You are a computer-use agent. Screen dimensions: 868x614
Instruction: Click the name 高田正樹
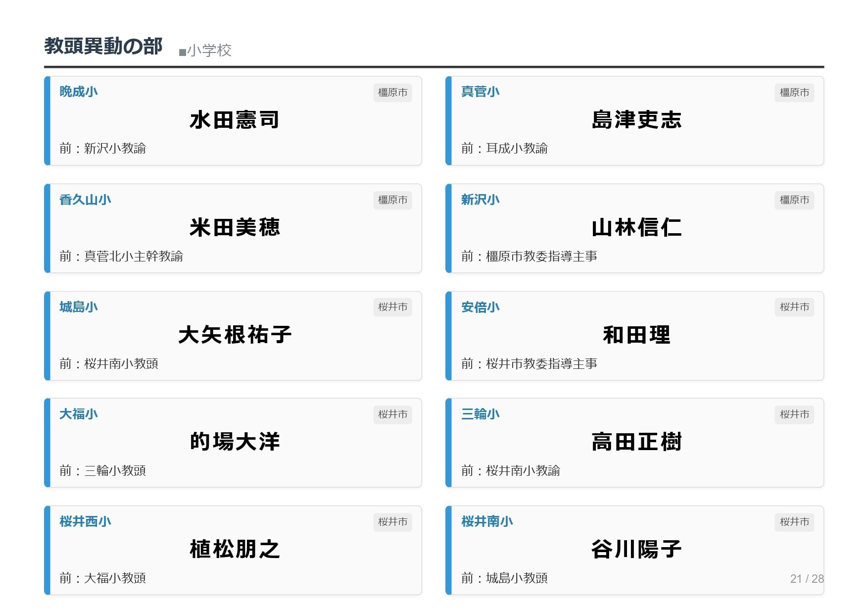coord(636,442)
